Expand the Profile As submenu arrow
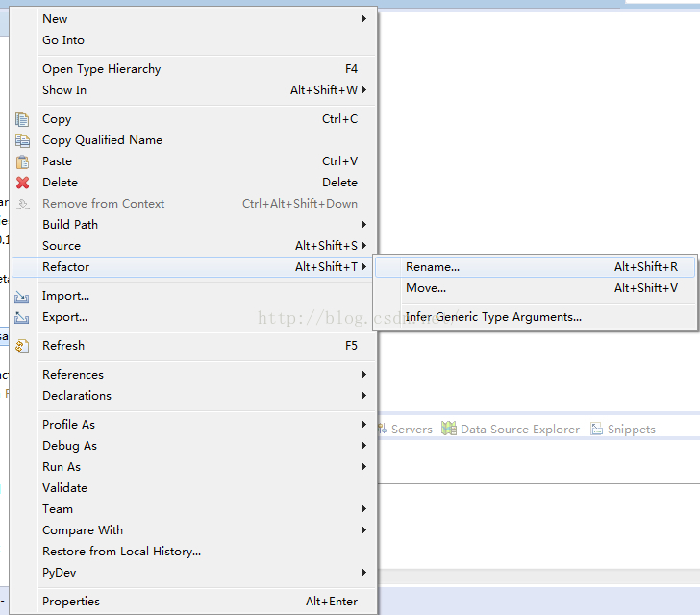The image size is (700, 615). pos(364,425)
